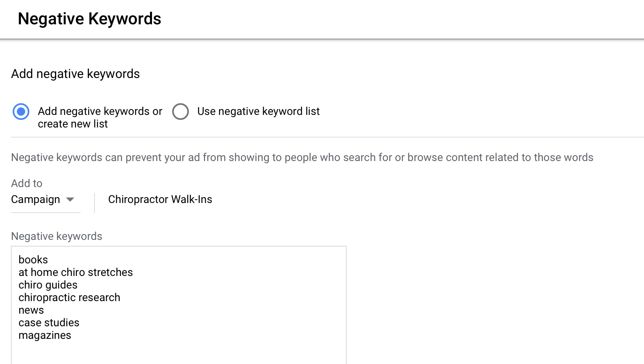Click the negative keywords explanation text

point(302,157)
